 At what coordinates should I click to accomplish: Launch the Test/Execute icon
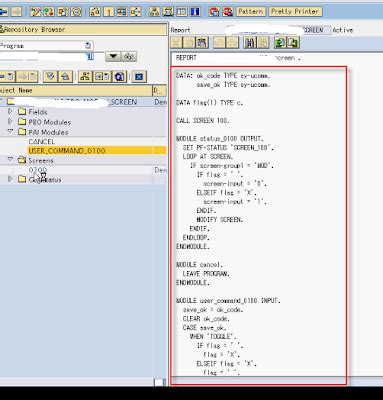(122, 12)
